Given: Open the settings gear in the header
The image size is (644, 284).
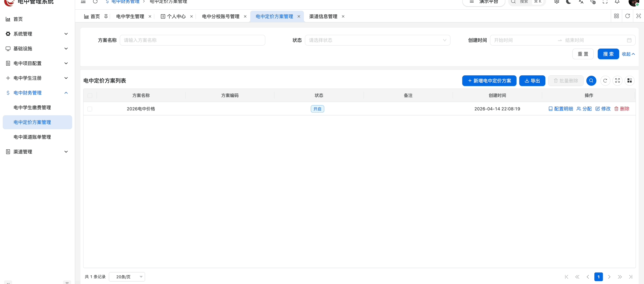Looking at the screenshot, I should pos(557,2).
